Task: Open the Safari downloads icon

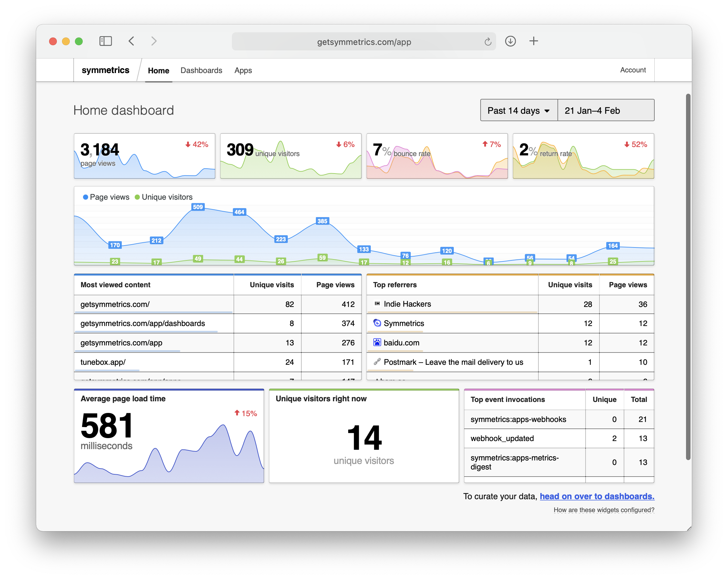Action: click(x=510, y=41)
